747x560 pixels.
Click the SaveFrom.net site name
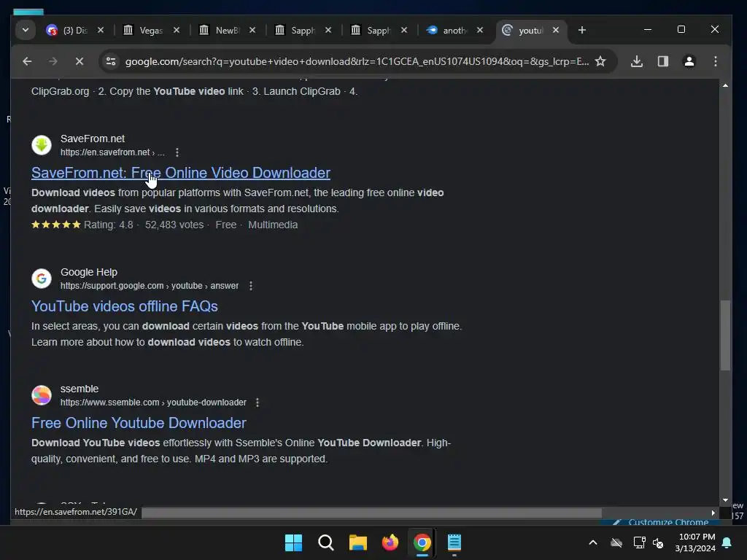[x=93, y=139]
